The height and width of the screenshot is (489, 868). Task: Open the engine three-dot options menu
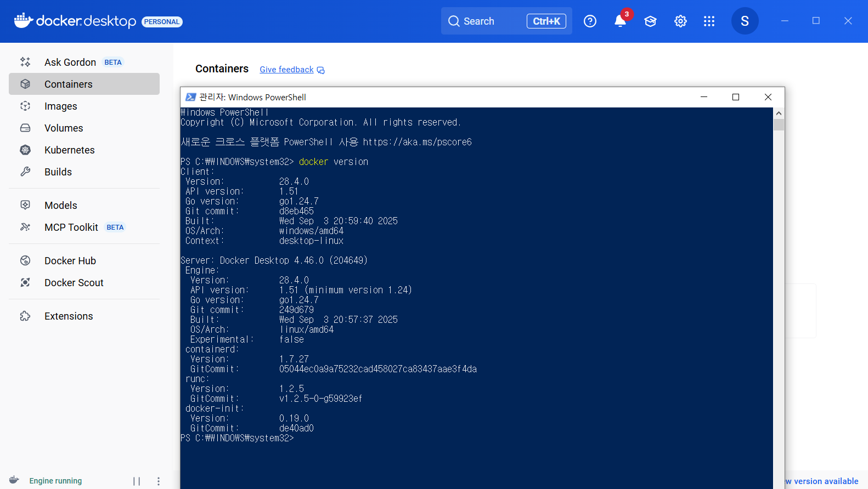click(x=159, y=481)
